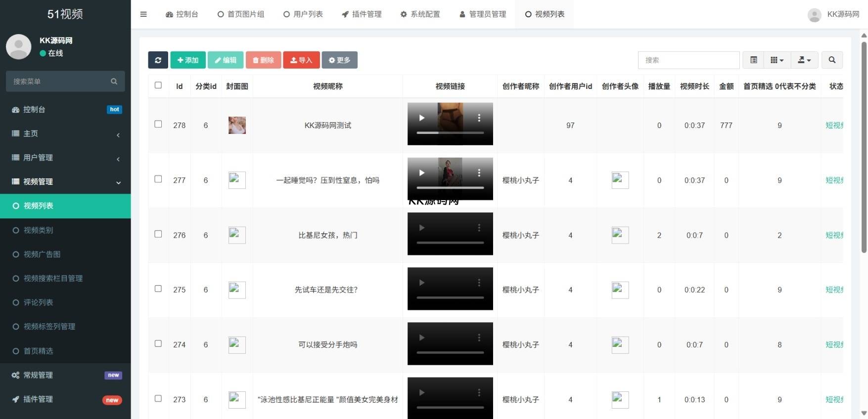Click the refresh table icon button
This screenshot has width=868, height=419.
point(158,60)
